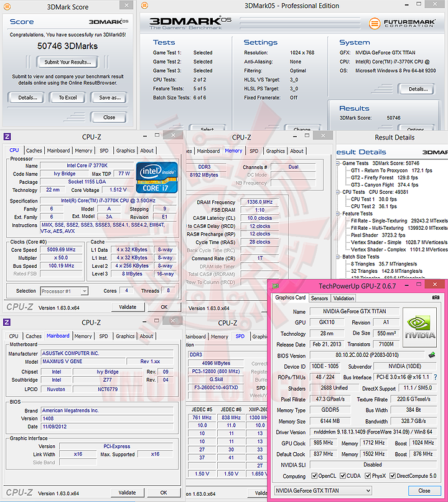Select GT2 - Firefly Forest result row
Screen dimensions: 448x502
pyautogui.click(x=384, y=178)
